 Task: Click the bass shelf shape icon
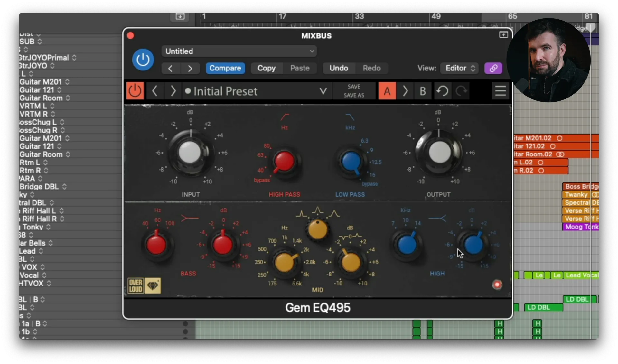[190, 219]
